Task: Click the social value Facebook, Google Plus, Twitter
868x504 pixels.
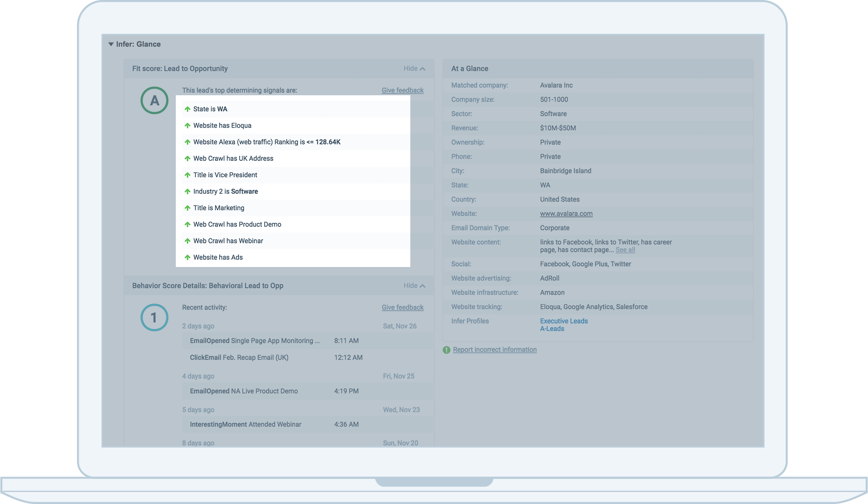Action: [585, 264]
